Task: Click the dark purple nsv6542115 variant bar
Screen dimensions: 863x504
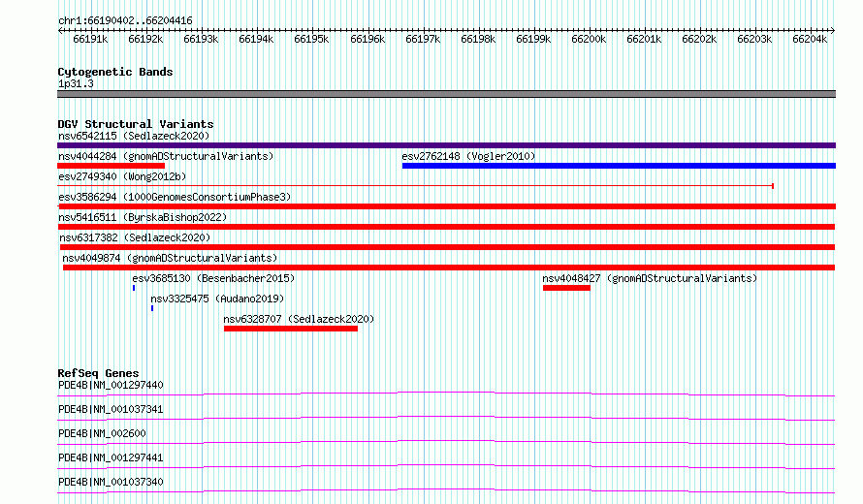Action: 446,145
